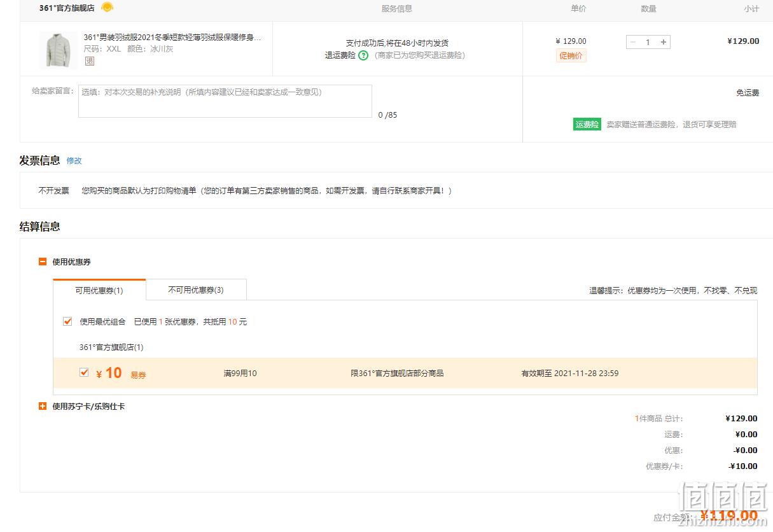Click the 促销价 promotion price tag
The height and width of the screenshot is (532, 773).
pos(571,56)
